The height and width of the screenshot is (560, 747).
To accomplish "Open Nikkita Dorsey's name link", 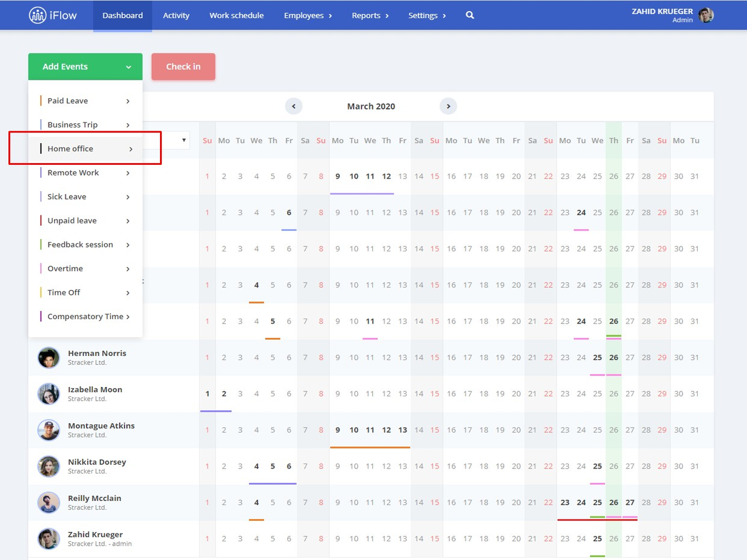I will click(97, 462).
